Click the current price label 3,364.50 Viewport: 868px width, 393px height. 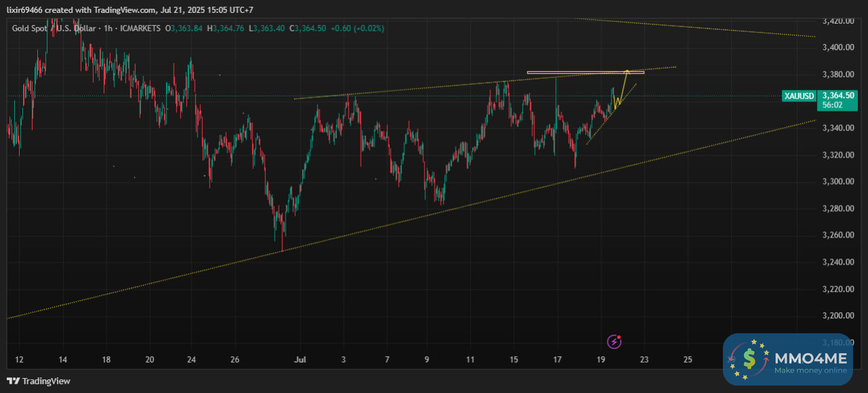pos(838,96)
